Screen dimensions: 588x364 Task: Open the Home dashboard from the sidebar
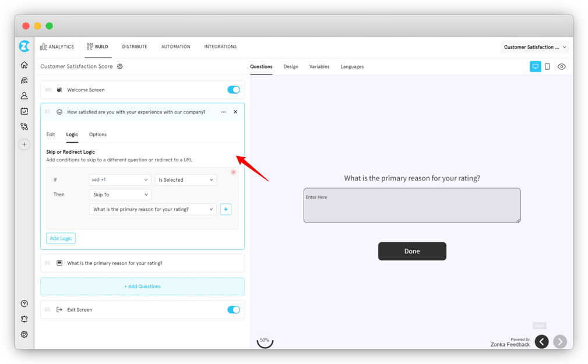pos(24,65)
